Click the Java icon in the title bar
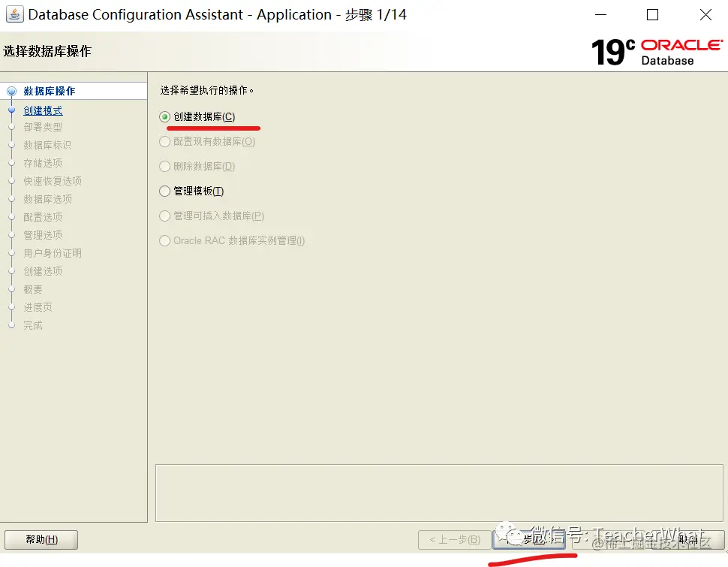The width and height of the screenshot is (728, 567). click(x=14, y=14)
